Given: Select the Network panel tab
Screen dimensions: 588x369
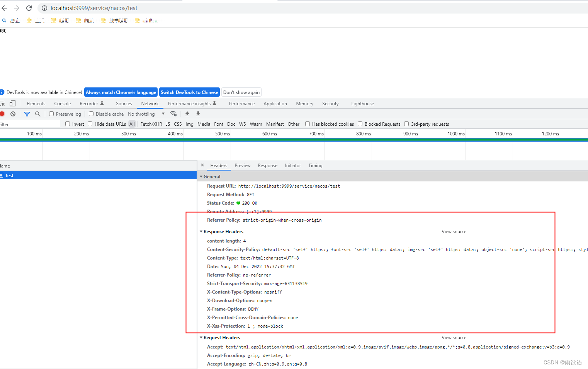Looking at the screenshot, I should [150, 104].
